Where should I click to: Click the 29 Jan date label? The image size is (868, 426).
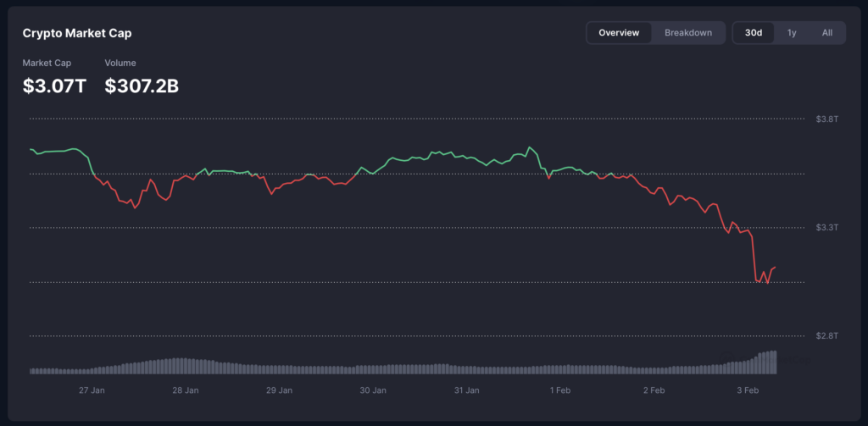(x=279, y=390)
